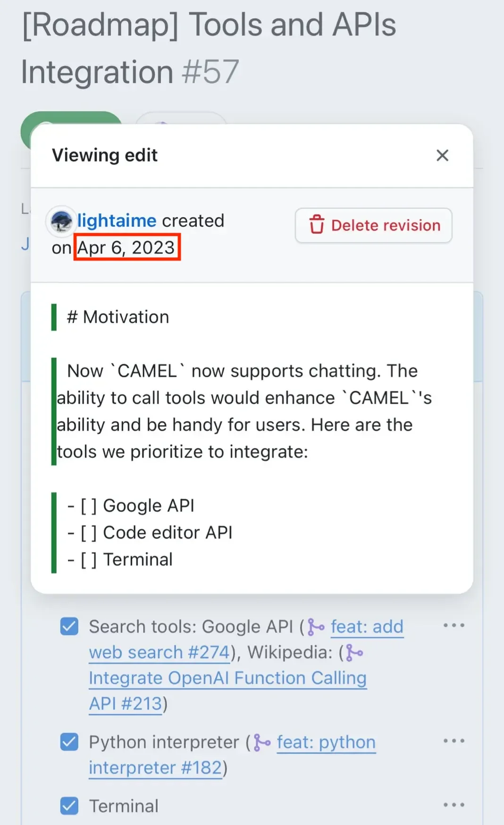504x825 pixels.
Task: Click the trash icon in Delete revision
Action: point(317,225)
